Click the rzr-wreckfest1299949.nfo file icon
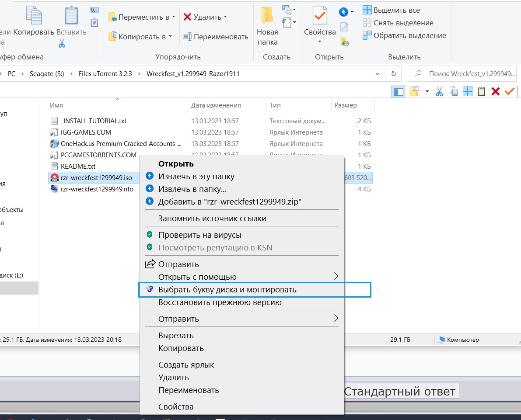This screenshot has height=420, width=521. coord(55,189)
